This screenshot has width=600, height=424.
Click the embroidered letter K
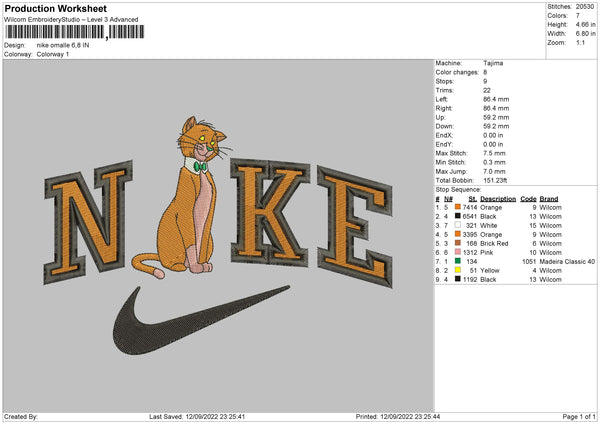pyautogui.click(x=270, y=212)
